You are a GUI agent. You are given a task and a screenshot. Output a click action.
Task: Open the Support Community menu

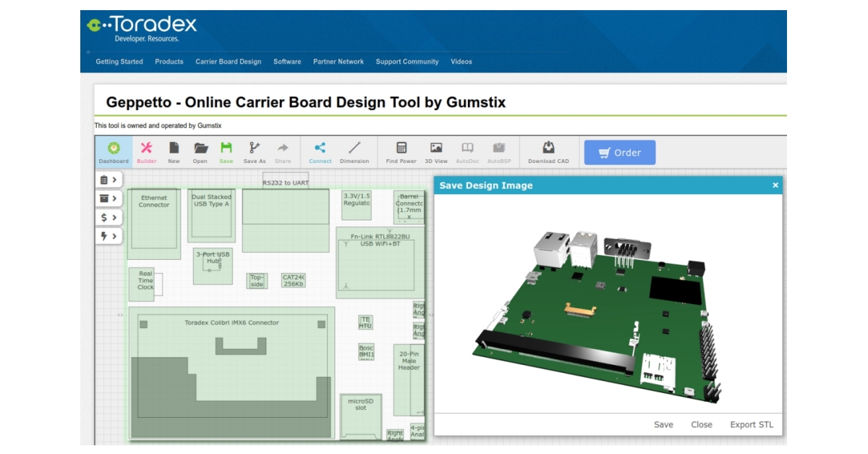pos(406,62)
